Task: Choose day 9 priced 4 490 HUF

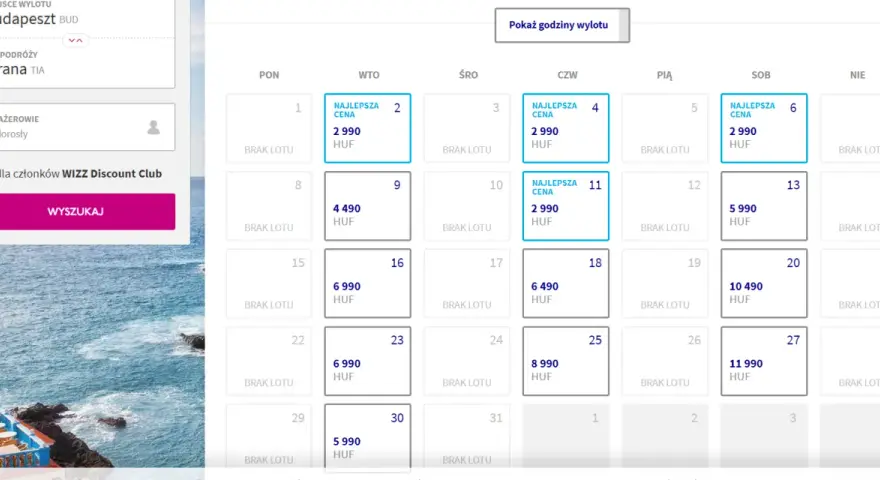Action: click(368, 206)
